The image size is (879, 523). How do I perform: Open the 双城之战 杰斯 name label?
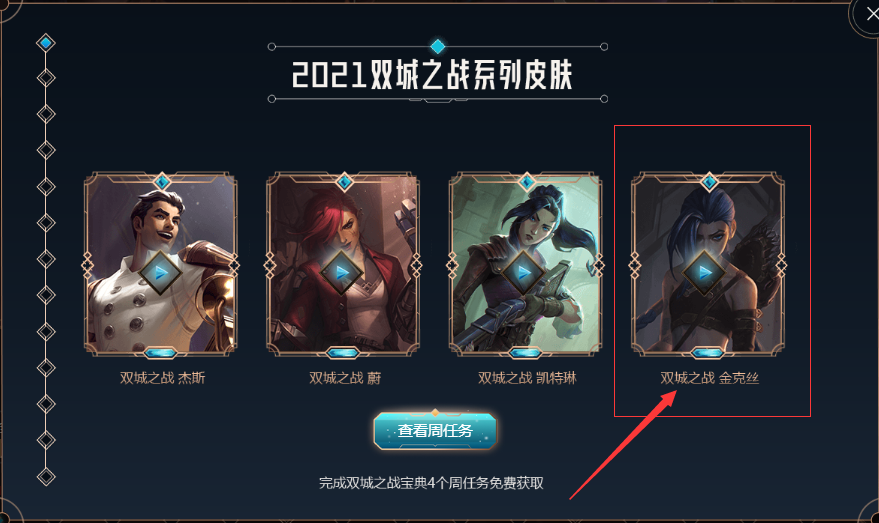[163, 378]
